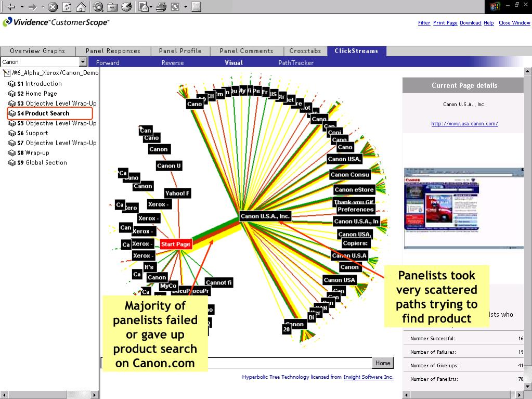
Task: Click the Canon website preview thumbnail
Action: click(464, 208)
